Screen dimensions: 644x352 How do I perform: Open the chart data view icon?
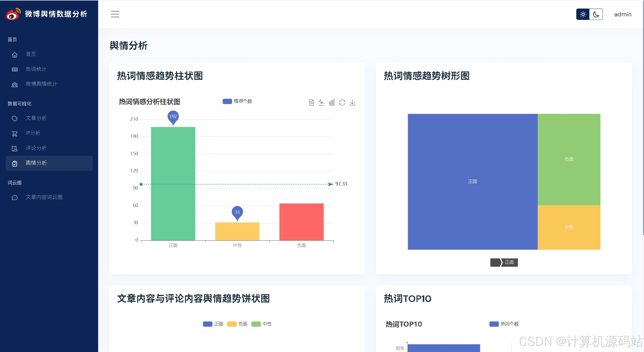[311, 102]
